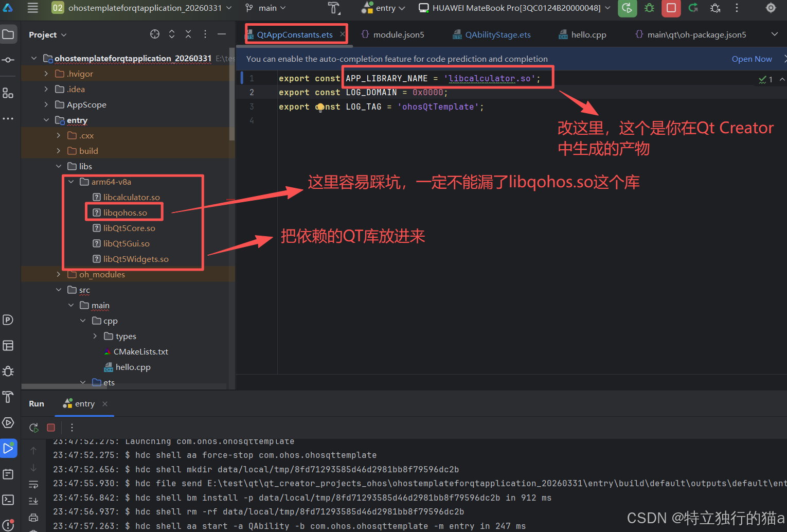
Task: Open Project panel options menu
Action: [x=205, y=34]
